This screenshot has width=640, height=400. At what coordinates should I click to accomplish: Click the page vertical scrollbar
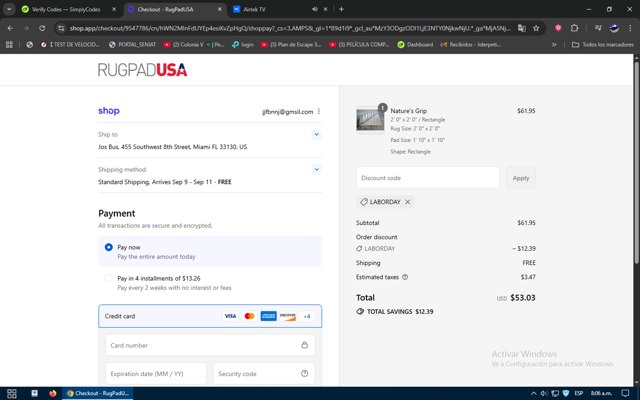[x=636, y=161]
